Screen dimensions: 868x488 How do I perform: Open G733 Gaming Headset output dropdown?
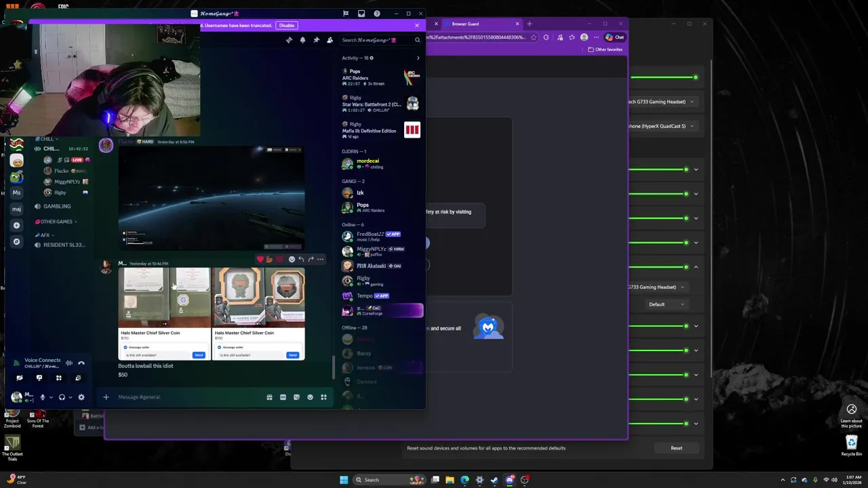[662, 102]
